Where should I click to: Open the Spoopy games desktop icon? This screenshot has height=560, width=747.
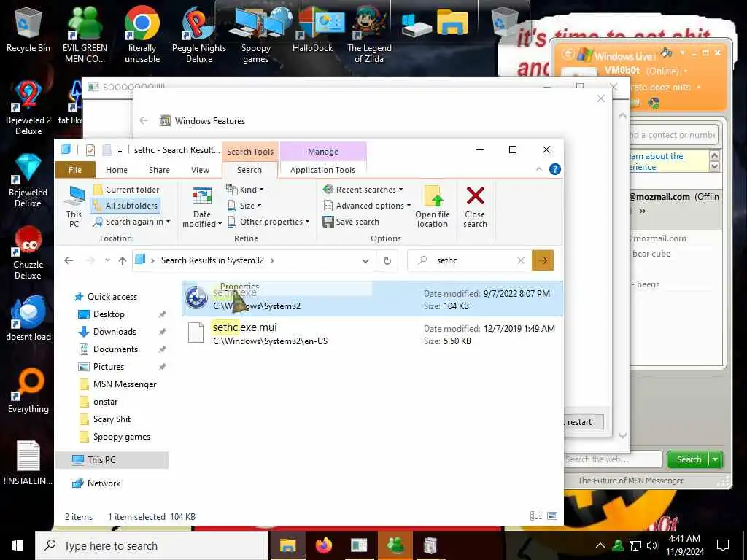click(x=256, y=34)
